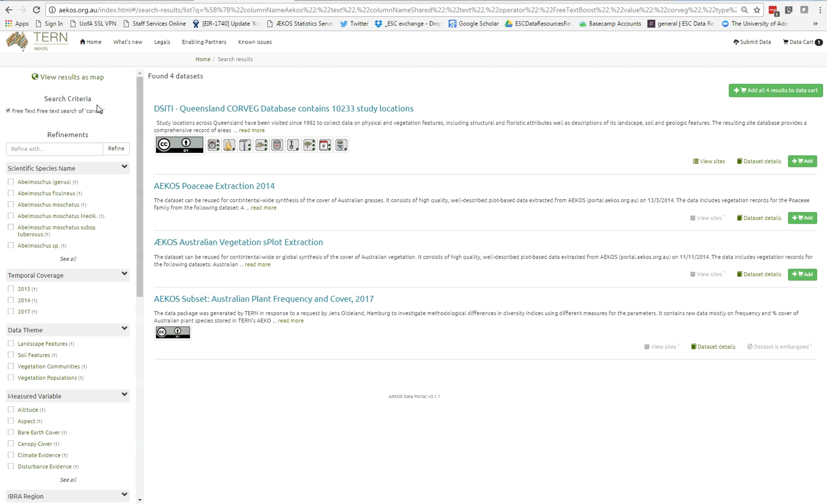827x504 pixels.
Task: Click the specimen jar icon
Action: coord(341,145)
